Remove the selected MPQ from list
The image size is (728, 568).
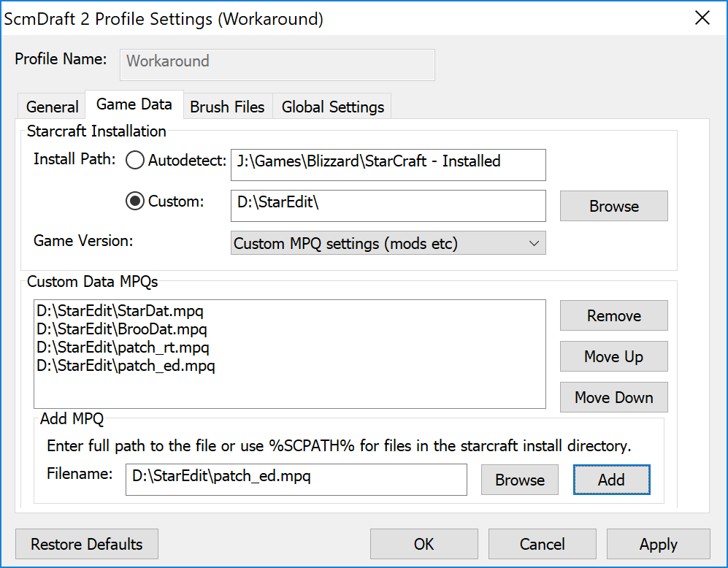[613, 316]
